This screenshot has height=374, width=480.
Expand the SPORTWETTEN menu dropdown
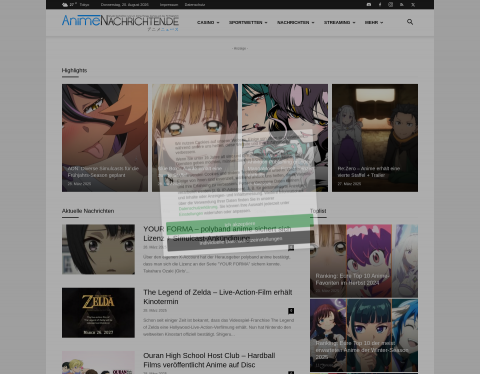(x=248, y=22)
